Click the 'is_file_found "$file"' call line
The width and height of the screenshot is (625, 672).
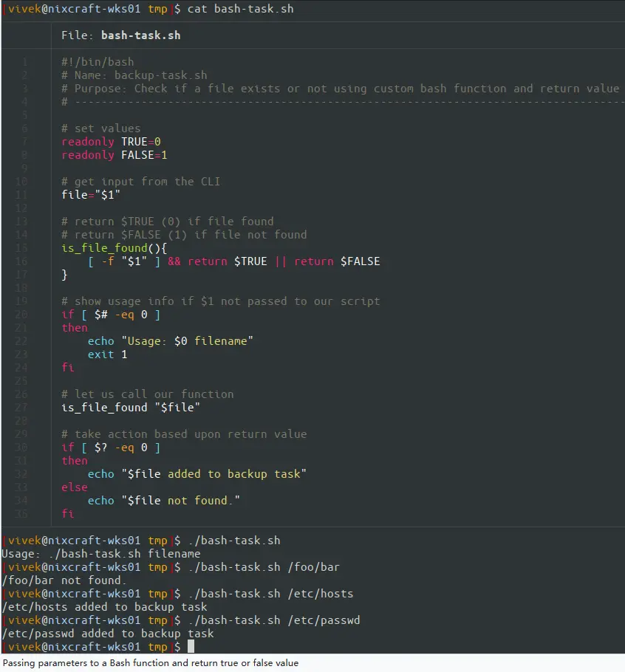(131, 407)
